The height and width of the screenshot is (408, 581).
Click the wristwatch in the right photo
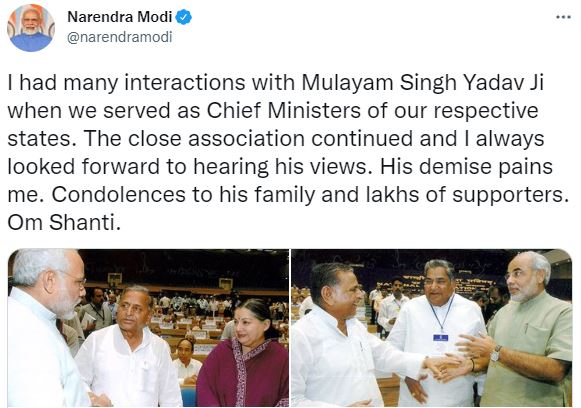pyautogui.click(x=495, y=354)
